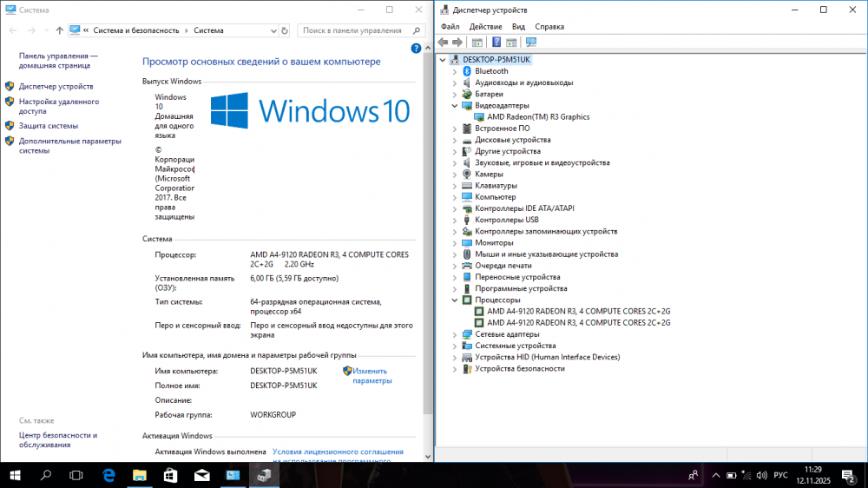Click the license terms link Условия лицензионного соглашения
This screenshot has height=488, width=868.
click(x=338, y=452)
